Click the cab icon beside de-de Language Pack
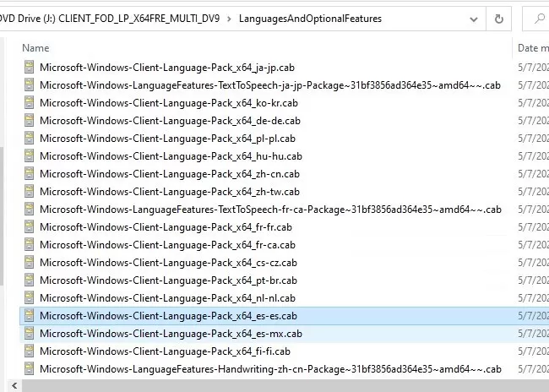 click(29, 121)
